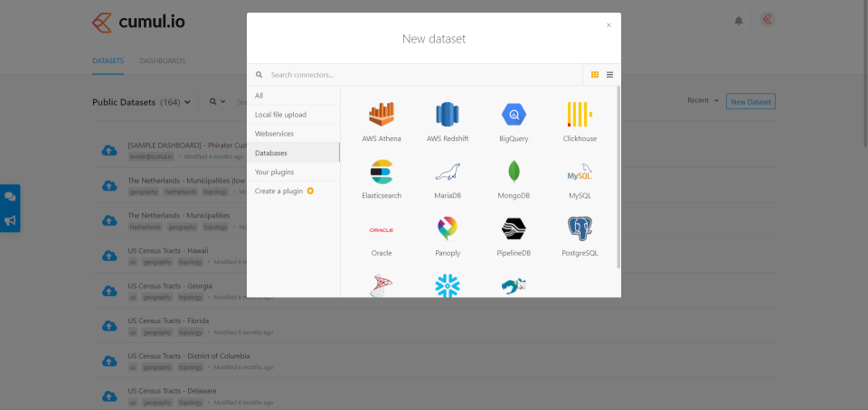Expand the Public Datasets dropdown
Viewport: 868px width, 410px height.
pos(142,102)
